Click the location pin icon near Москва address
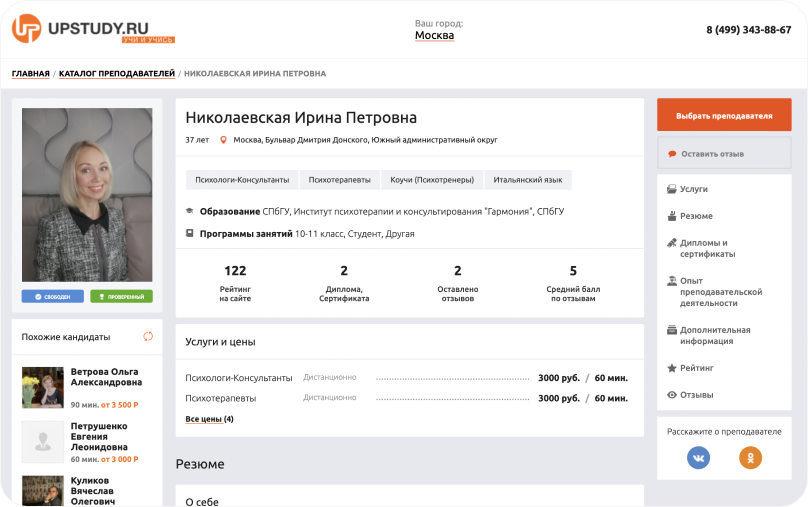The image size is (808, 507). tap(223, 140)
